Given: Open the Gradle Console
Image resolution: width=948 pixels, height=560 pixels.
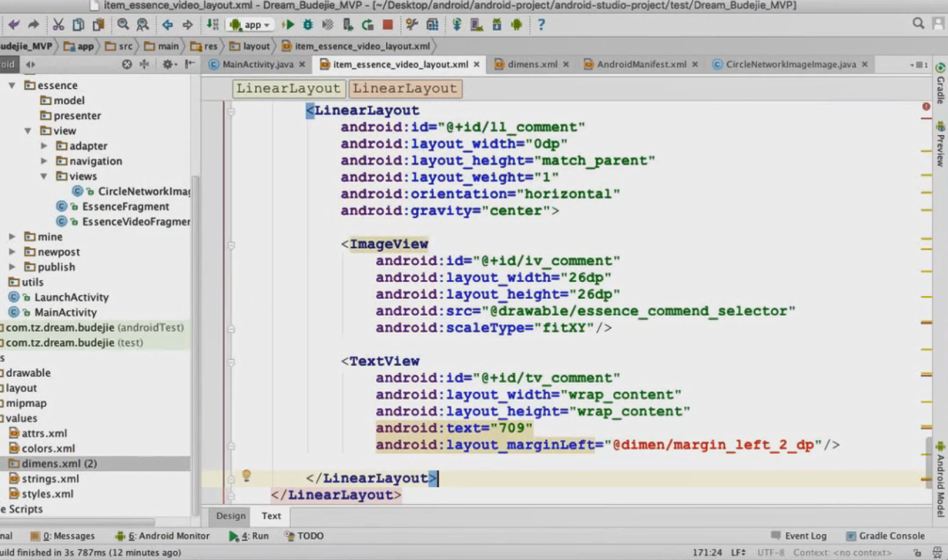Looking at the screenshot, I should (885, 536).
